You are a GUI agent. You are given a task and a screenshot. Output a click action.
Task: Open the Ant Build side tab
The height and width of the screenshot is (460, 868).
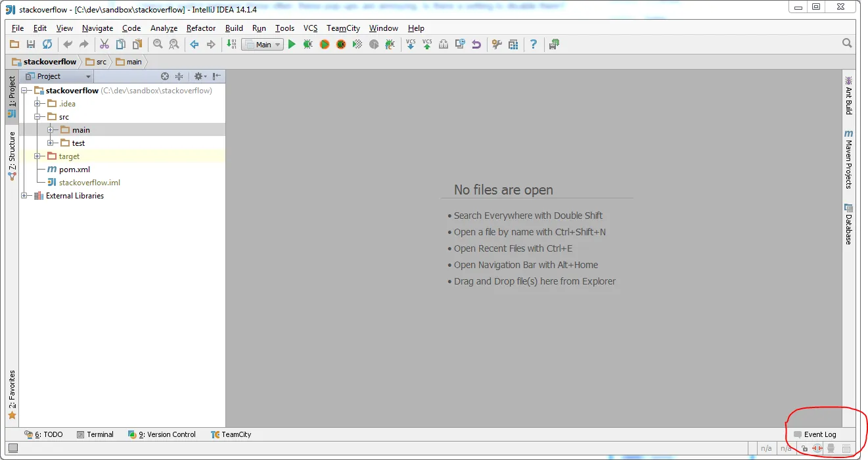click(x=848, y=95)
